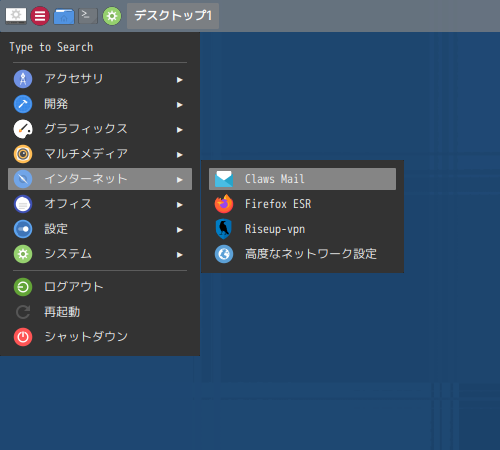Open the file manager folder icon in panel
500x450 pixels.
pyautogui.click(x=64, y=16)
